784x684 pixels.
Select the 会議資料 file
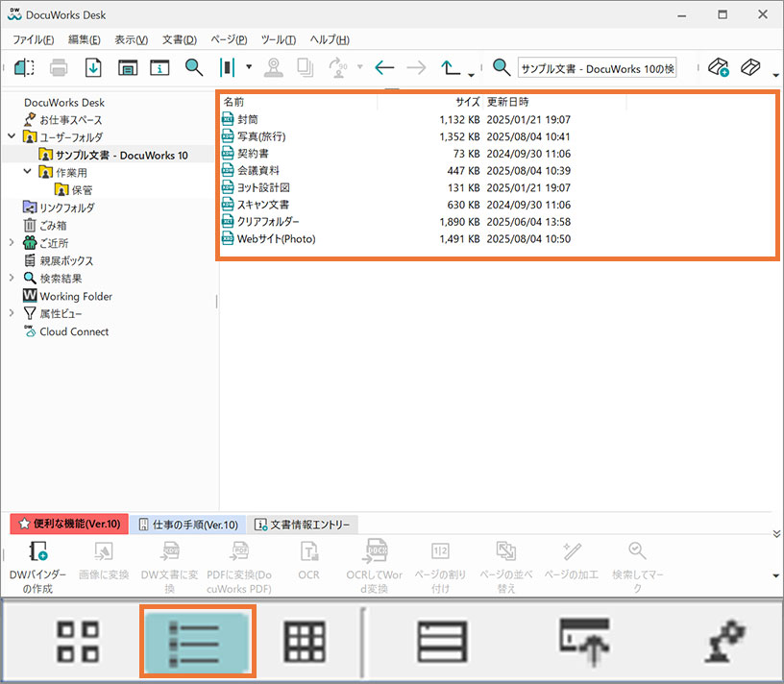click(x=251, y=170)
